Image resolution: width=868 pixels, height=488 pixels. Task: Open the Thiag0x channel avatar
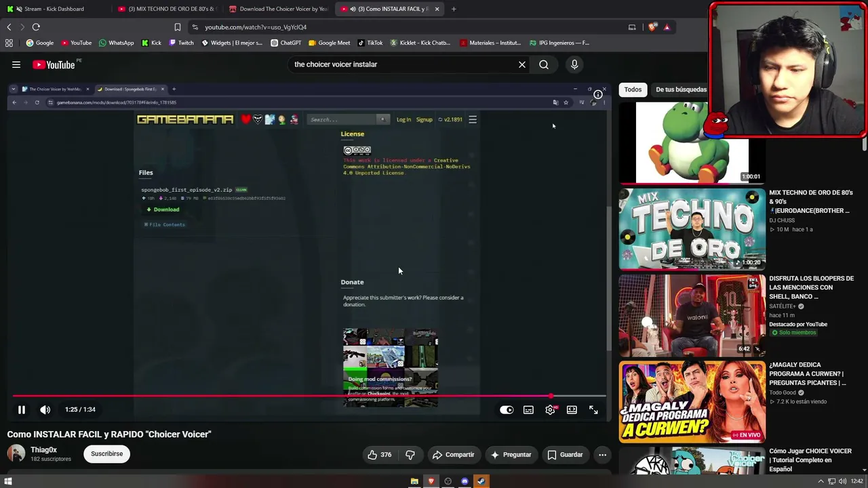[16, 453]
